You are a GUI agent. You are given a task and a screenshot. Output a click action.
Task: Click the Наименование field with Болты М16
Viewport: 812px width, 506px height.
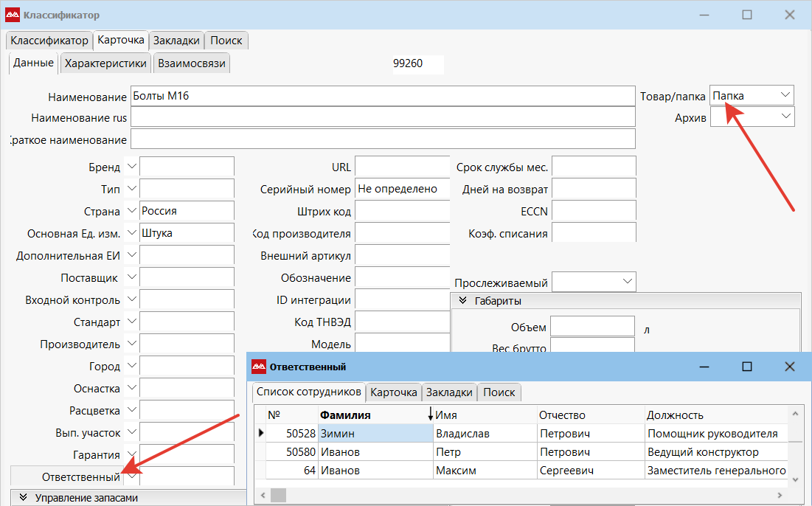[382, 96]
